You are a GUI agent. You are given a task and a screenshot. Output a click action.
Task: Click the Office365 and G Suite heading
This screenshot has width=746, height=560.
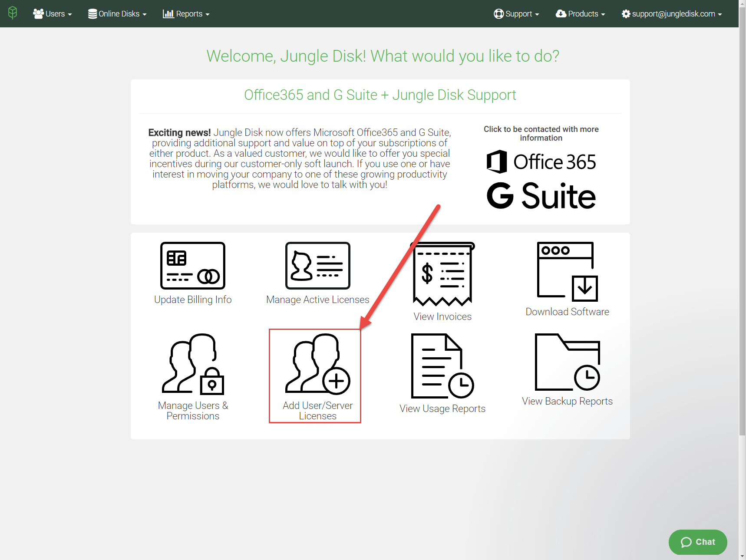pyautogui.click(x=380, y=95)
